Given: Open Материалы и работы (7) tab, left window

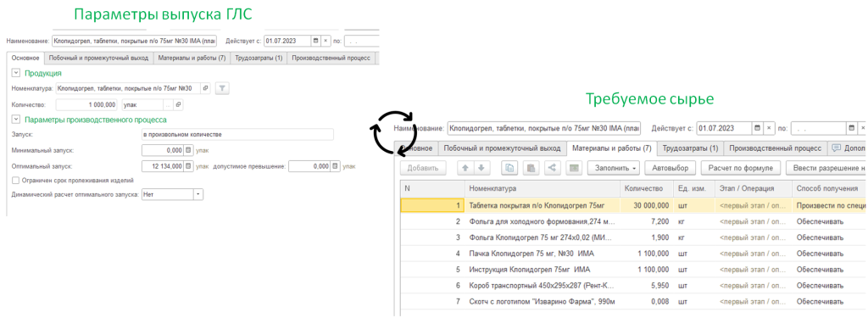Looking at the screenshot, I should [x=192, y=59].
